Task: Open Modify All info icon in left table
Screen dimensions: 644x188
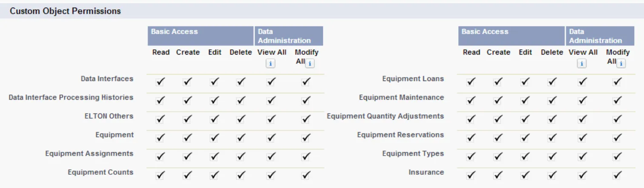Action: point(310,63)
